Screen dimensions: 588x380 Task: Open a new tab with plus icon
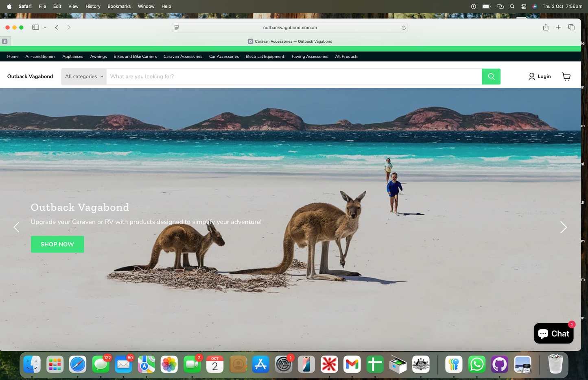[558, 27]
